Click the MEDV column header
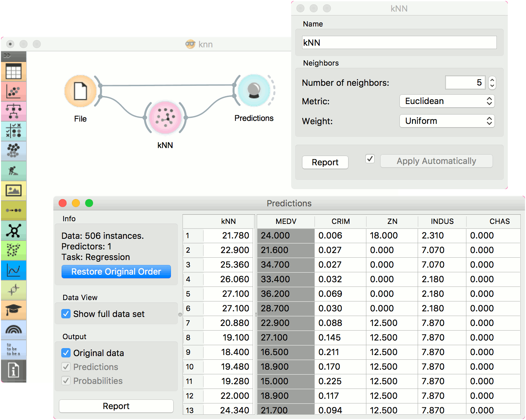 pyautogui.click(x=286, y=221)
